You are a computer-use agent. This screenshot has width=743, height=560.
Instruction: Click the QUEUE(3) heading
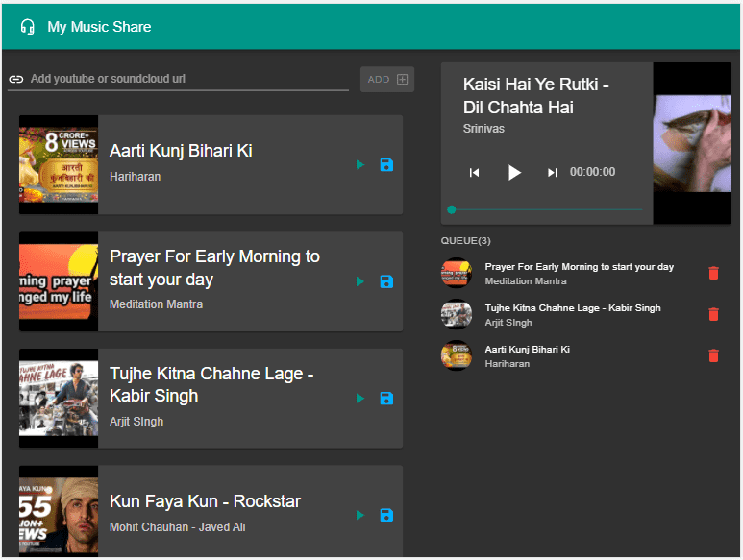click(x=466, y=241)
